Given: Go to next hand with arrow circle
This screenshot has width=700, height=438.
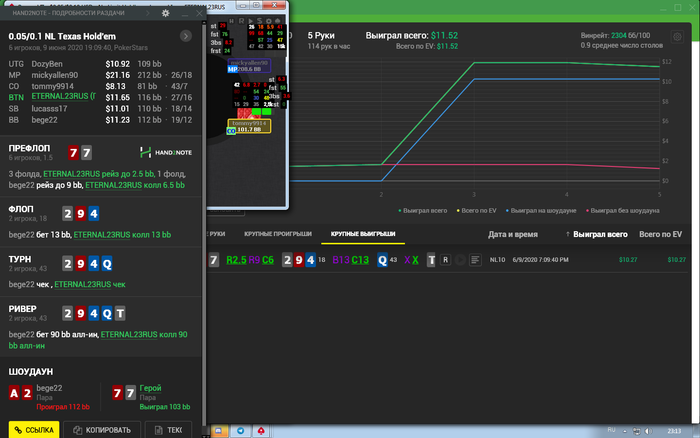Looking at the screenshot, I should click(186, 36).
